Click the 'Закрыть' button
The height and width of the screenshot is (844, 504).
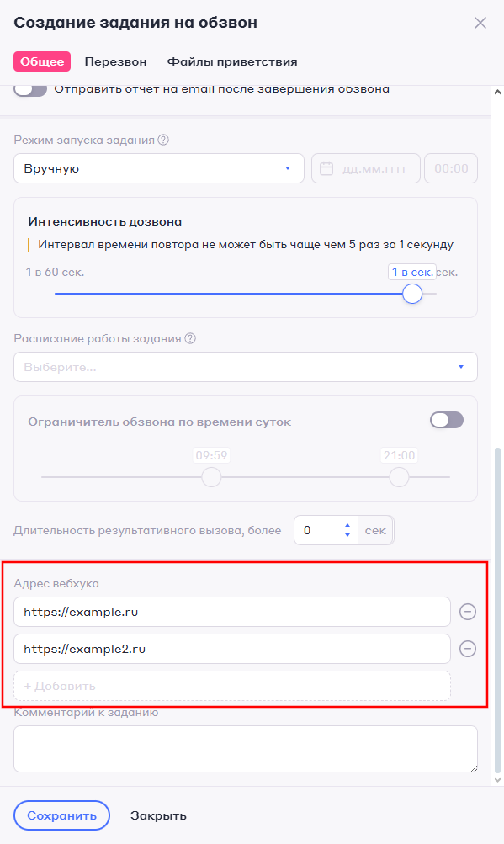158,815
